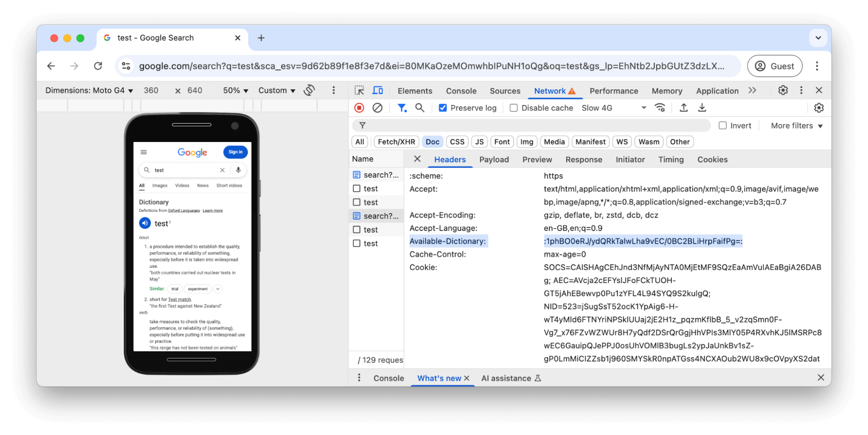Select the inspect element icon
The height and width of the screenshot is (435, 868).
click(359, 90)
